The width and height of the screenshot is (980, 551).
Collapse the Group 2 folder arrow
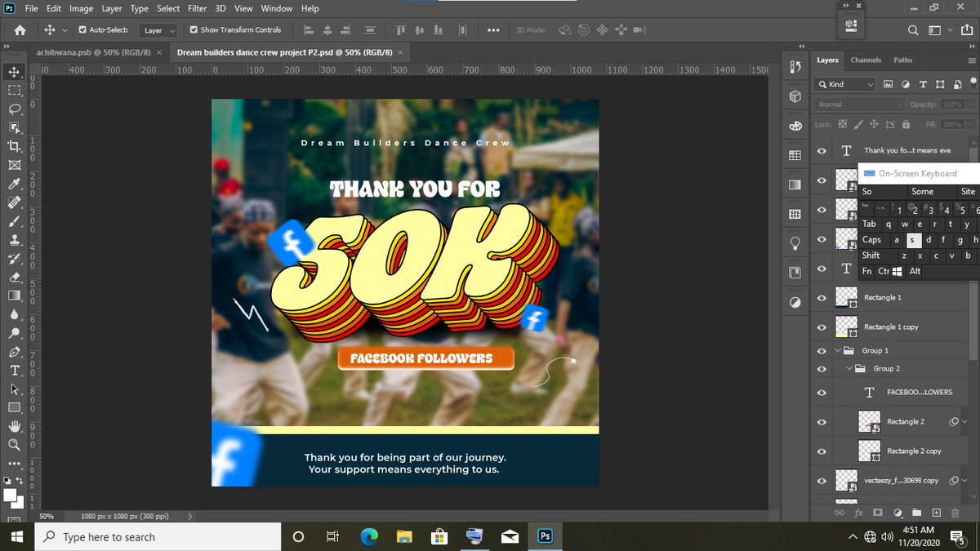click(849, 369)
